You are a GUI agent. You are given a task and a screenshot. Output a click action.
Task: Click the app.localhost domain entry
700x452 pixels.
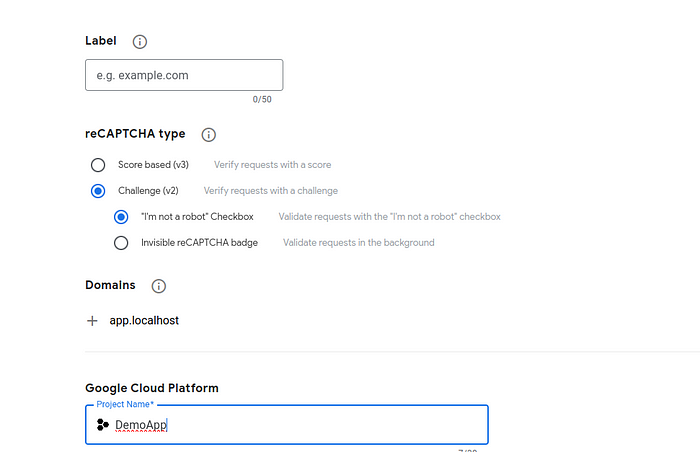(144, 320)
